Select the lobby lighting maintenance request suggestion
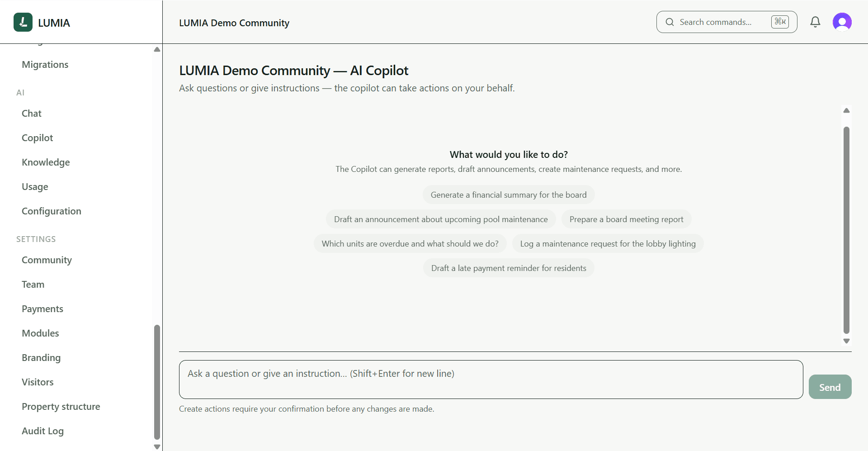The image size is (868, 451). 608,244
